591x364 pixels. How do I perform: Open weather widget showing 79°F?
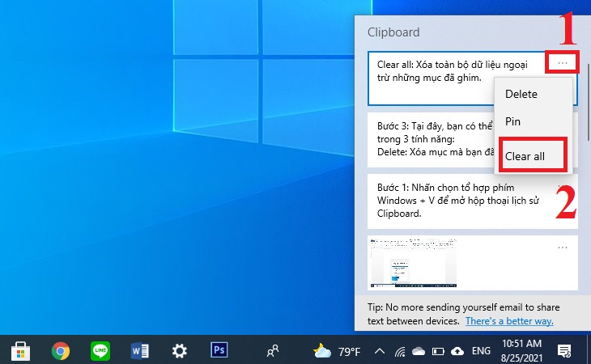[337, 351]
